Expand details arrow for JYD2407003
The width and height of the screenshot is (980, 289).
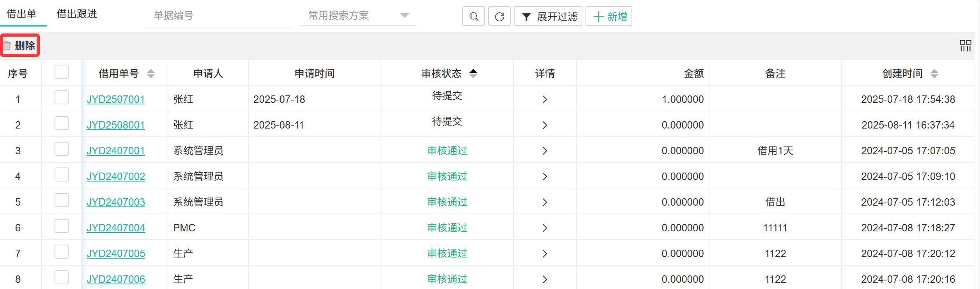(545, 202)
